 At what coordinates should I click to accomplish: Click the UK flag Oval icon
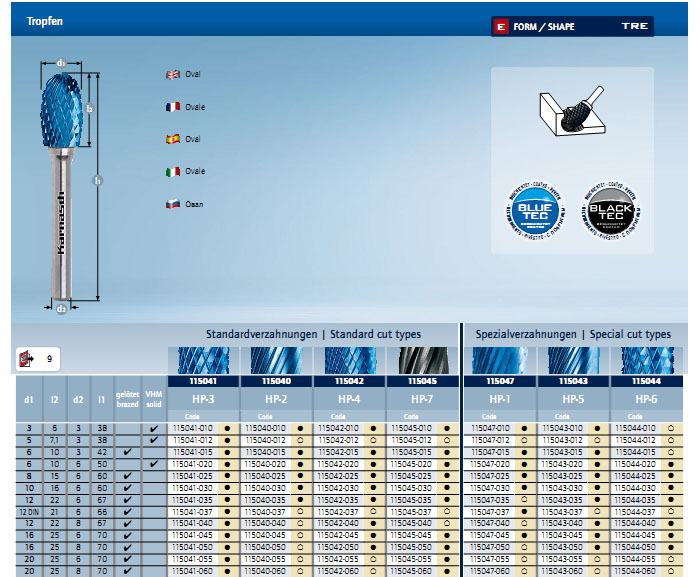click(x=171, y=74)
